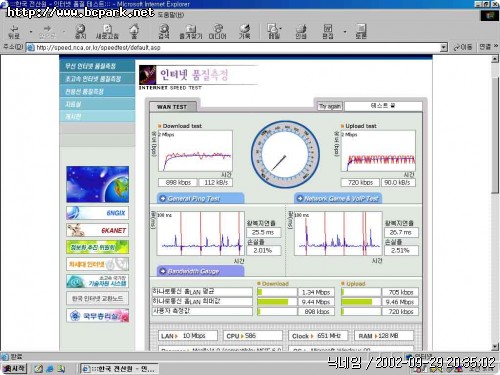Image resolution: width=500 pixels, height=375 pixels.
Task: Open the Back button history dropdown arrow
Action: click(x=31, y=32)
